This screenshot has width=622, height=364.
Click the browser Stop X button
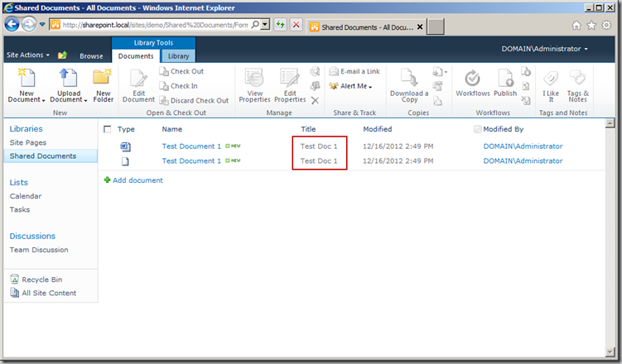point(296,25)
